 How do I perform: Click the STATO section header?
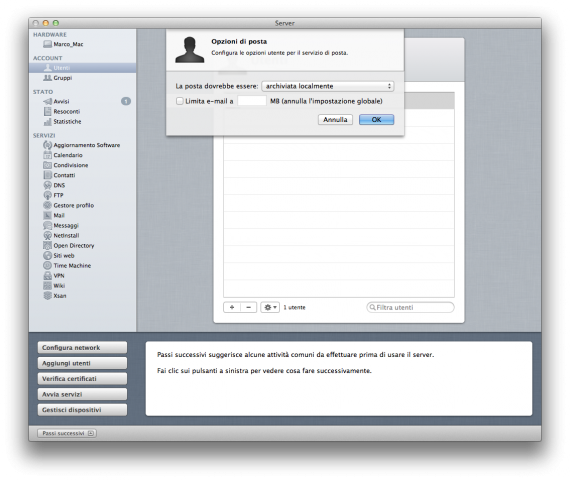[43, 92]
